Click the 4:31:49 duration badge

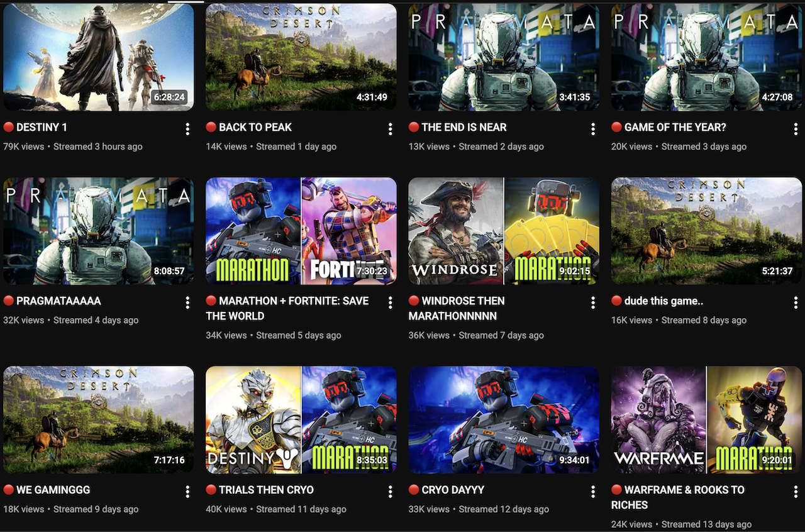click(372, 97)
